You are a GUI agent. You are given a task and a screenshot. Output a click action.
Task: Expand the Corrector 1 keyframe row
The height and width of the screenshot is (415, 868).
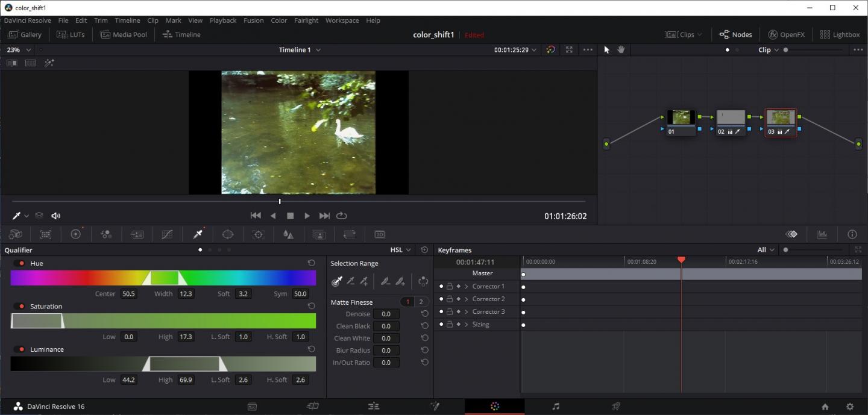(467, 286)
